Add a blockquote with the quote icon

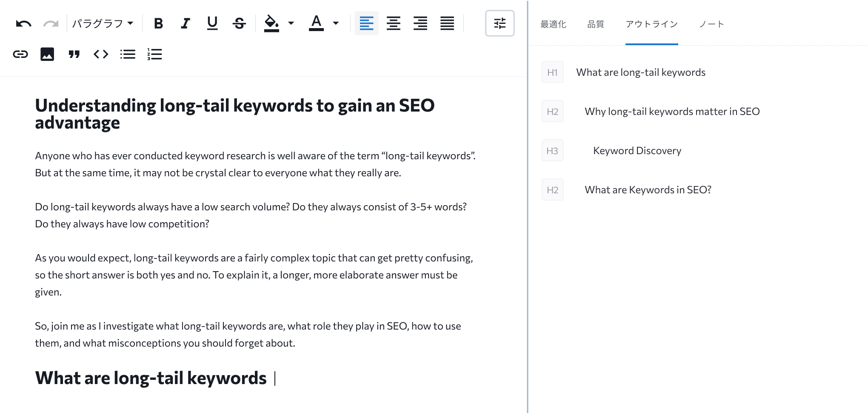click(74, 54)
